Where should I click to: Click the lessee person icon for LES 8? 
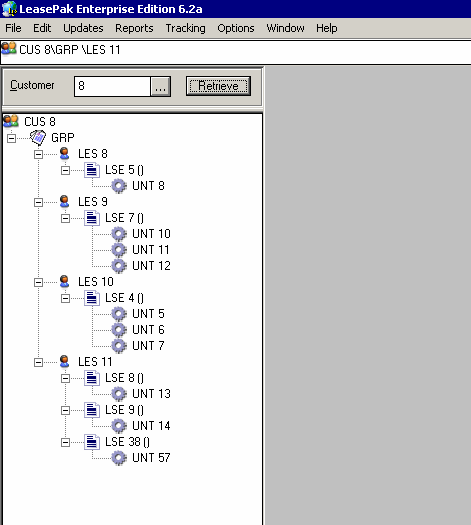[x=65, y=154]
